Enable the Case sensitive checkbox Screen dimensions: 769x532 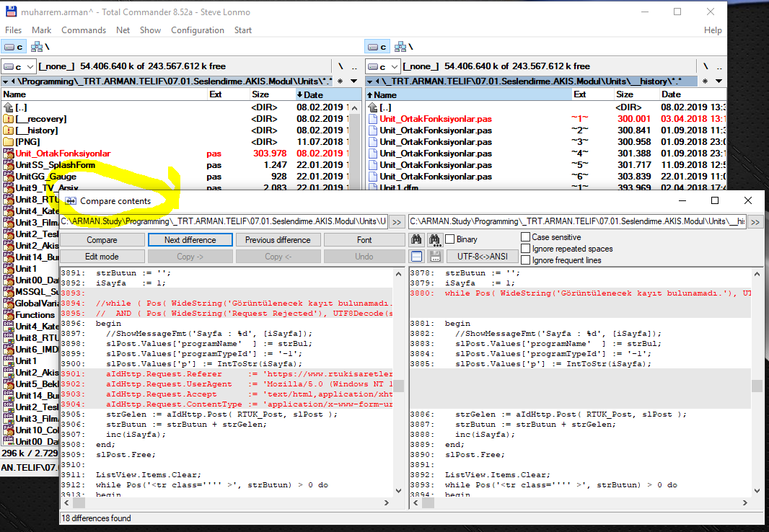pos(525,237)
